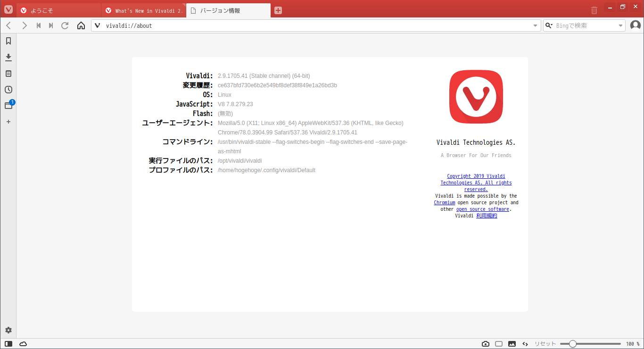Select the バージョン情報 tab
Viewport: 644px width, 349px height.
[x=229, y=10]
